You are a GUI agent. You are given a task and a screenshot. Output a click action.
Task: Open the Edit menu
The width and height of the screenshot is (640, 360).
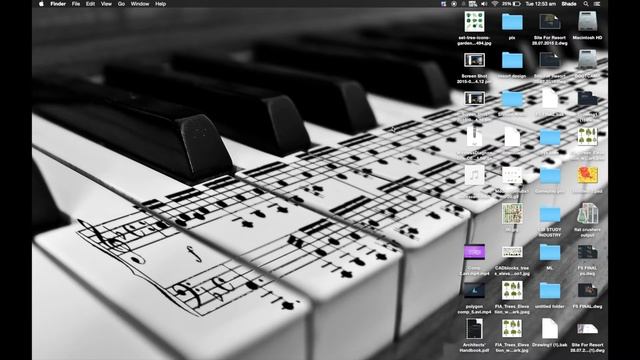pos(90,4)
